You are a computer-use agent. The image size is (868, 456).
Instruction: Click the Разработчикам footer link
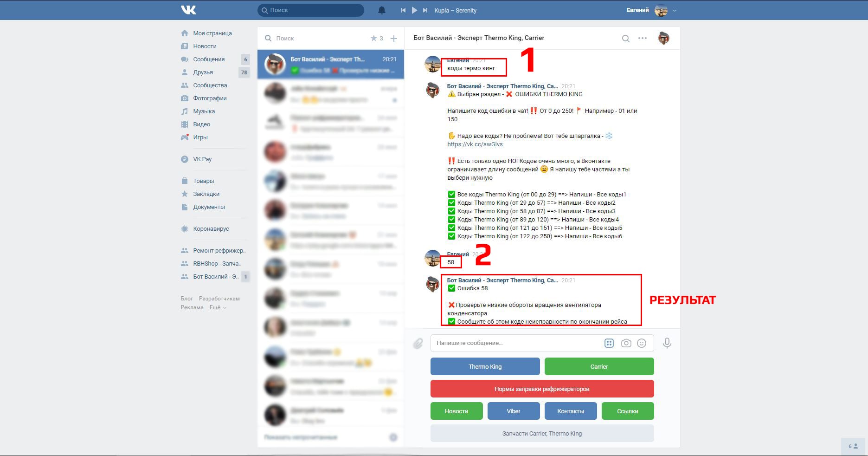[219, 299]
